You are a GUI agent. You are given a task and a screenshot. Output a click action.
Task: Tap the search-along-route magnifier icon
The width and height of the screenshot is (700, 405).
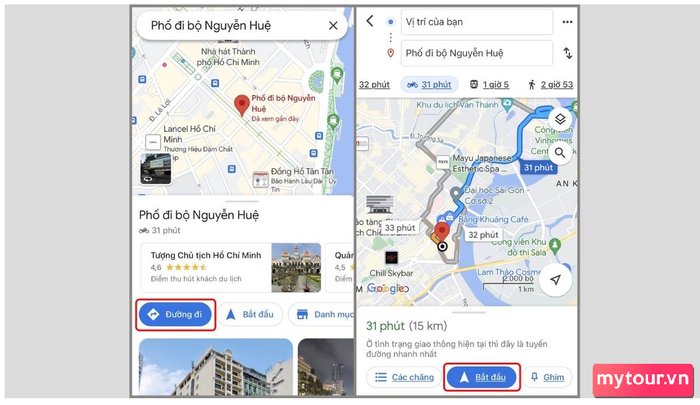(x=560, y=153)
